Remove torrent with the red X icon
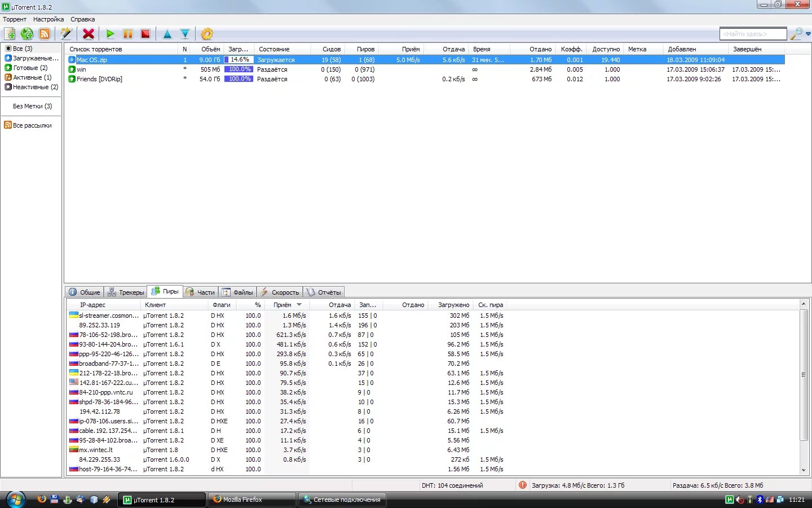Image resolution: width=812 pixels, height=508 pixels. point(89,34)
